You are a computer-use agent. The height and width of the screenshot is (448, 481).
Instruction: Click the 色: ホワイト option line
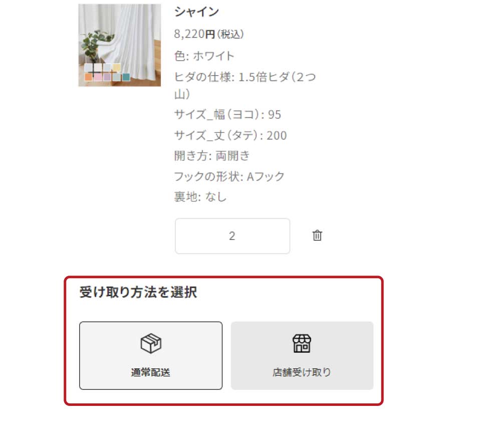[x=204, y=56]
